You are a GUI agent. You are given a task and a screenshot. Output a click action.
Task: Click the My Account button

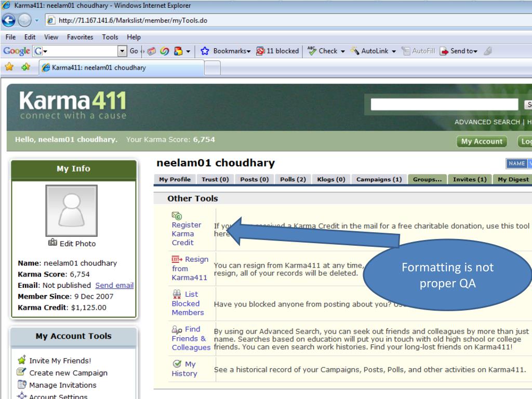click(482, 141)
